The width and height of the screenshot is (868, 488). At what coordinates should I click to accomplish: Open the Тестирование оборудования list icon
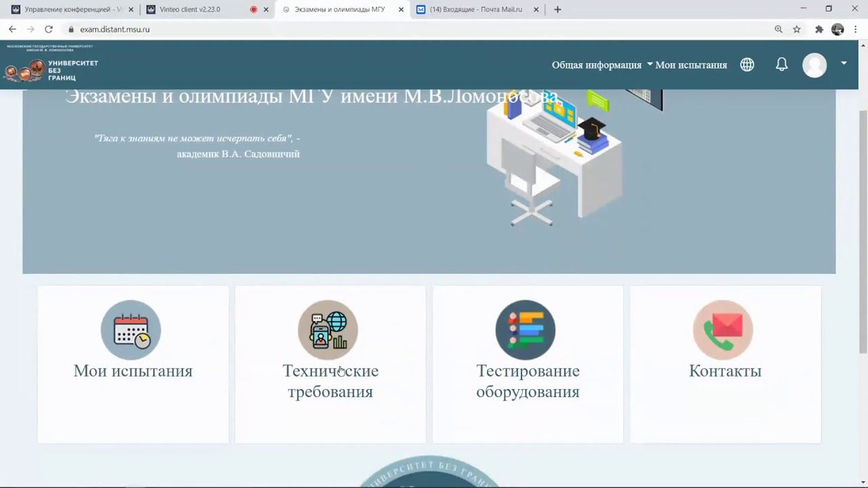coord(526,330)
